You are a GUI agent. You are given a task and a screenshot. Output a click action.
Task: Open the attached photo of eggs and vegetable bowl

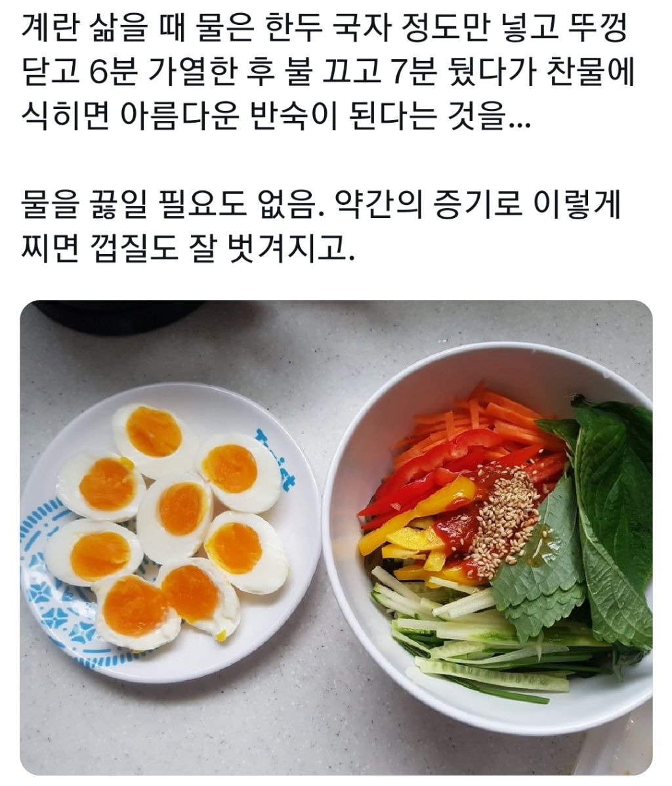(336, 537)
